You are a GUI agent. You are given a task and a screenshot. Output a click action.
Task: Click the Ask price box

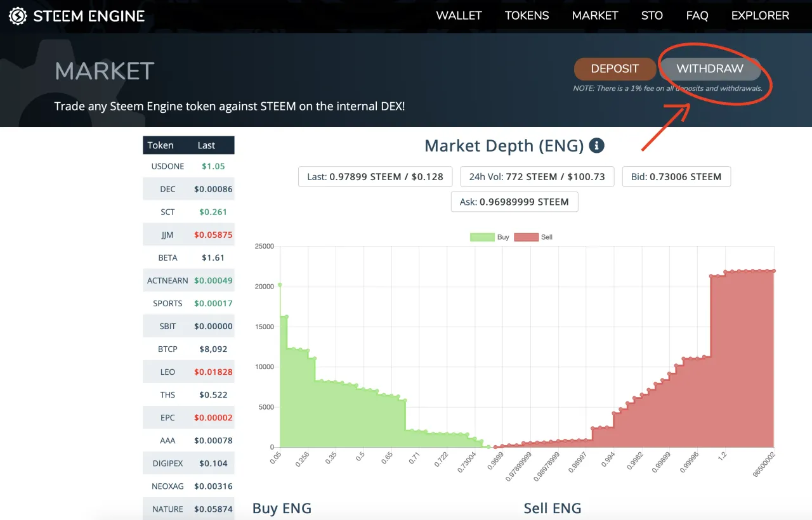pyautogui.click(x=514, y=202)
